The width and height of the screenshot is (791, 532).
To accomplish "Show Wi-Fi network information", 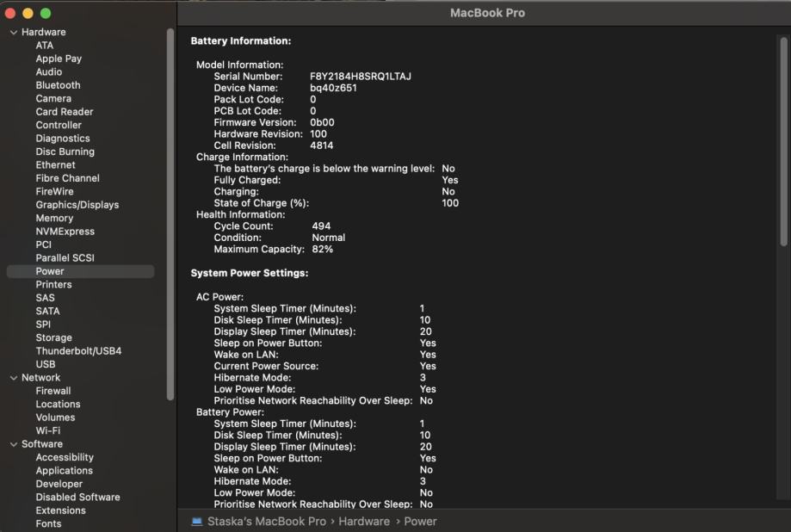I will [48, 430].
